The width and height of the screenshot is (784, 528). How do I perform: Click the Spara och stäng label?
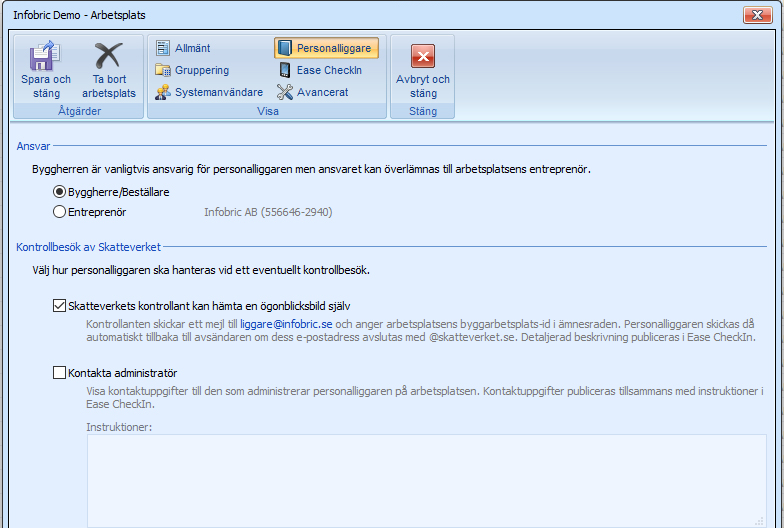click(46, 86)
